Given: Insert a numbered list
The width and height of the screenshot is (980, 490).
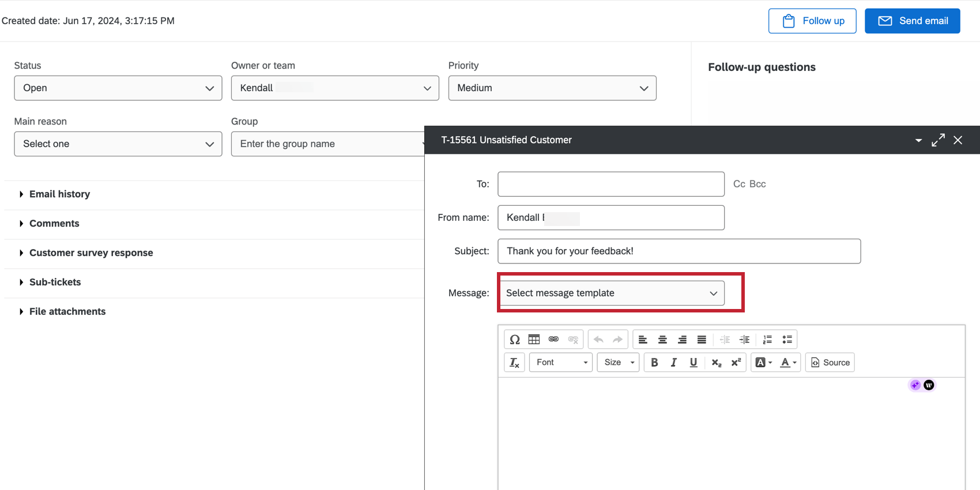Looking at the screenshot, I should (x=767, y=340).
